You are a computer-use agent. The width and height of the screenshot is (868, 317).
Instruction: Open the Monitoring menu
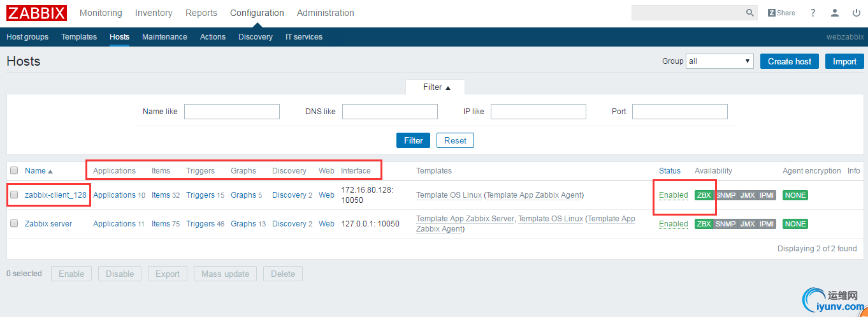point(101,13)
